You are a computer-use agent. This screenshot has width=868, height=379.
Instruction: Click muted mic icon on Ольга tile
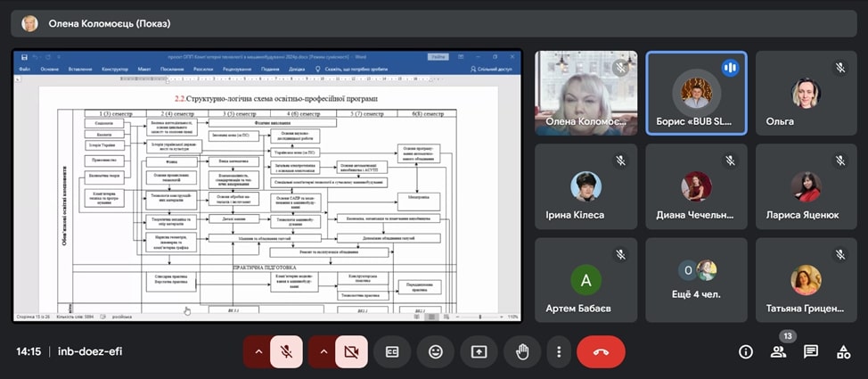(840, 68)
